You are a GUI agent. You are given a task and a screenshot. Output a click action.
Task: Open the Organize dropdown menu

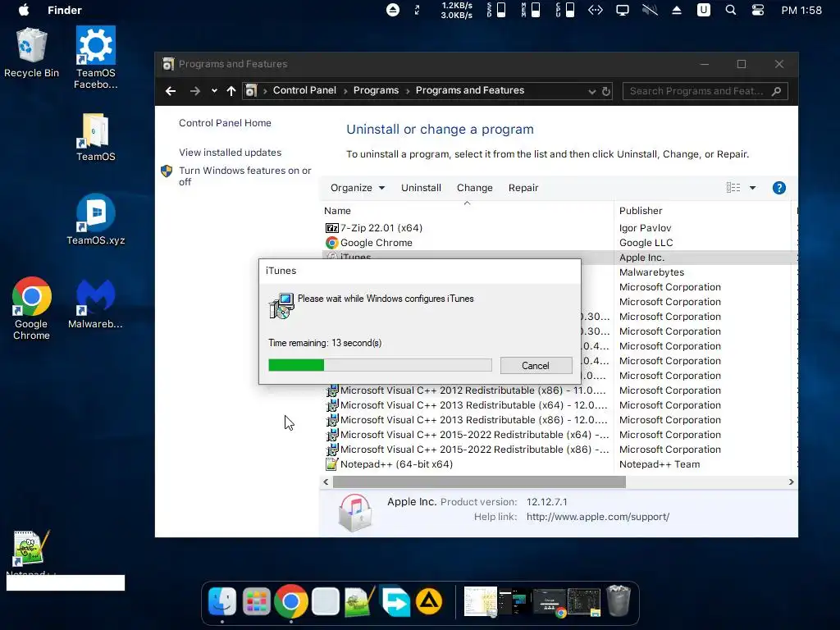coord(358,188)
